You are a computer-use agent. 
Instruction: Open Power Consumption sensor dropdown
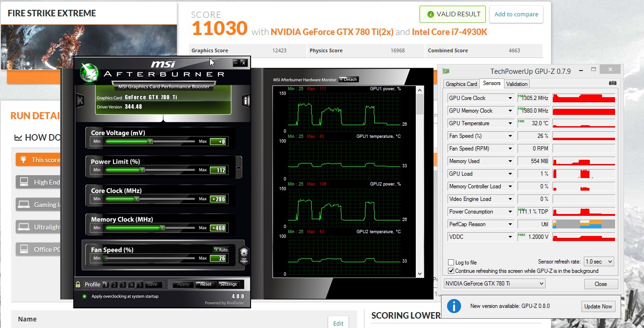click(510, 212)
